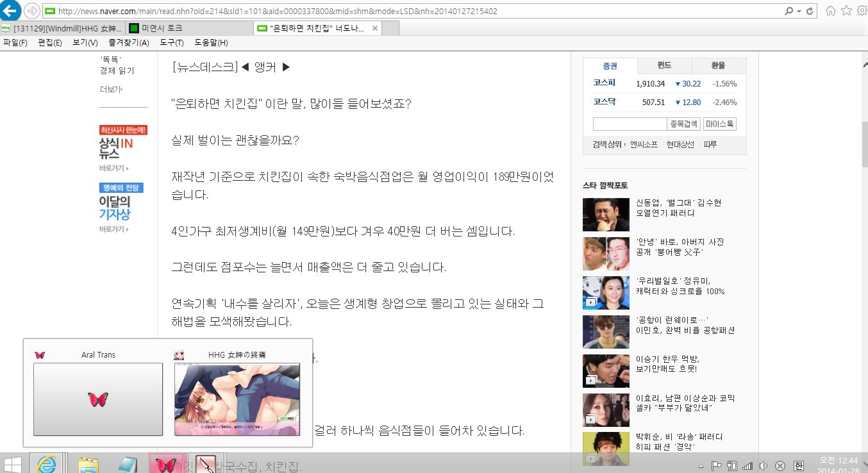Click the 종목검색 button
The image size is (868, 473).
[684, 124]
